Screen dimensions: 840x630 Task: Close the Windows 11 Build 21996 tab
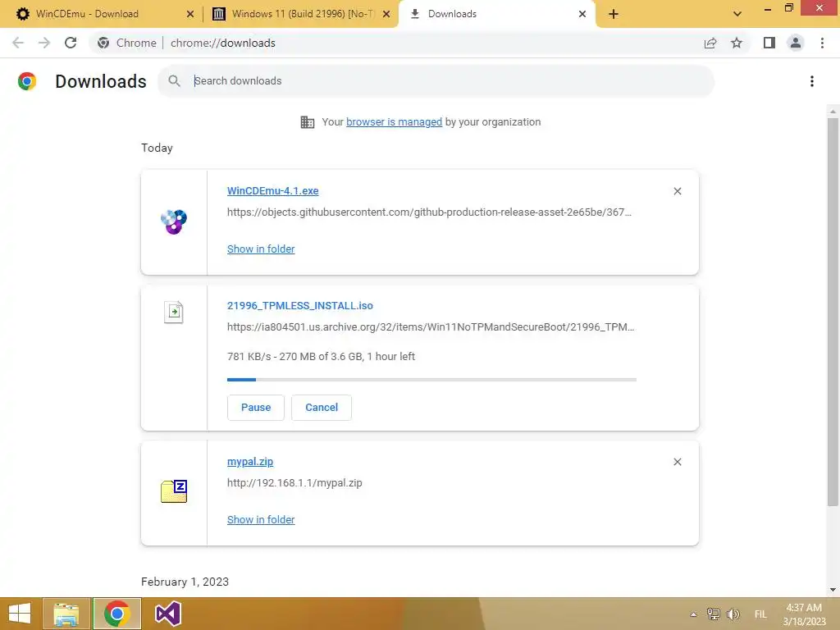[x=386, y=14]
